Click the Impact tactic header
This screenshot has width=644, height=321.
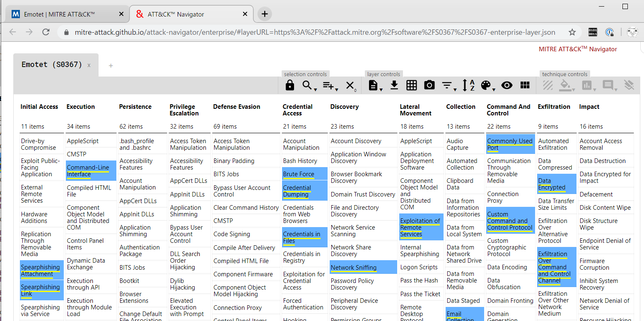(x=589, y=107)
